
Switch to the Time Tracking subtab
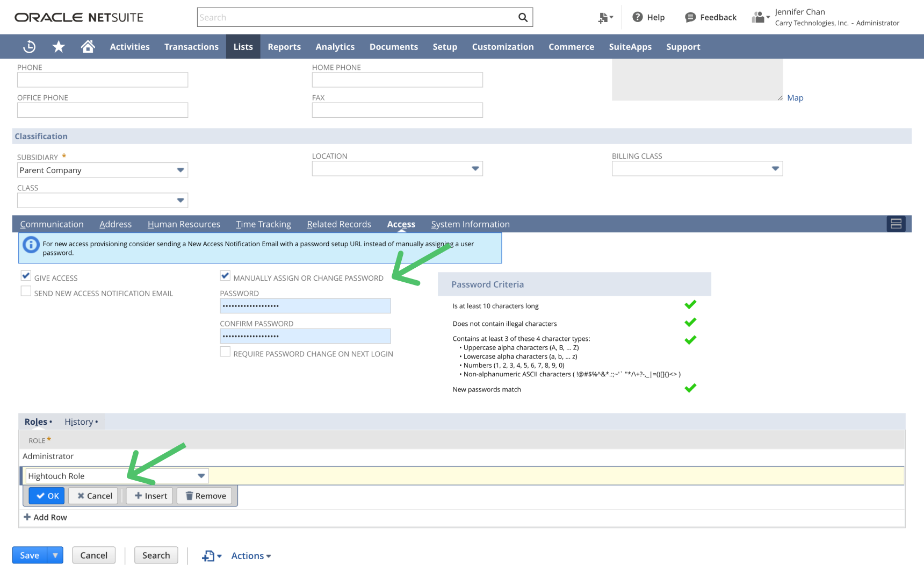coord(263,224)
